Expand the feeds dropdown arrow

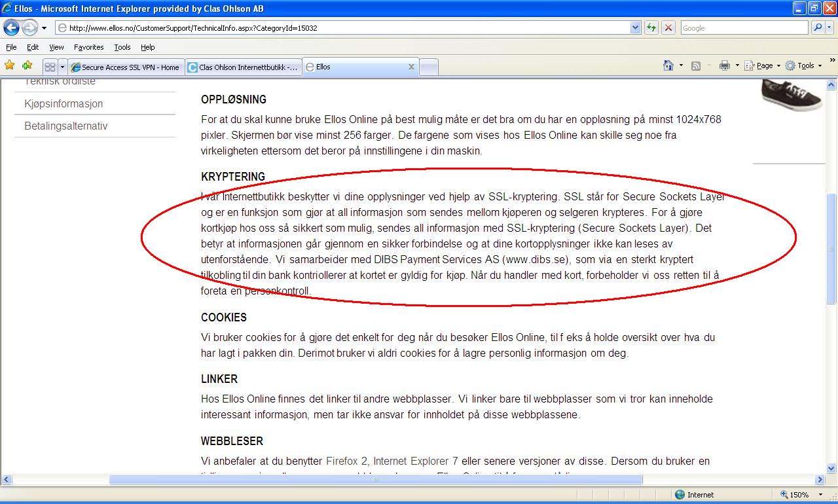[708, 65]
